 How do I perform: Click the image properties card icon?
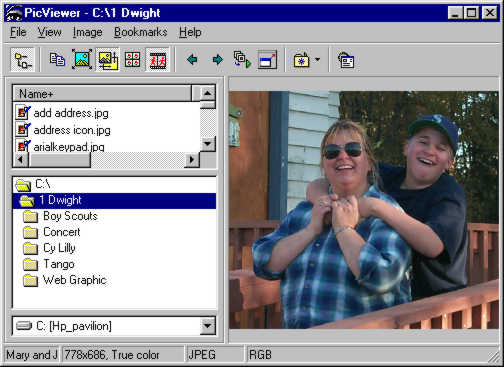click(345, 60)
